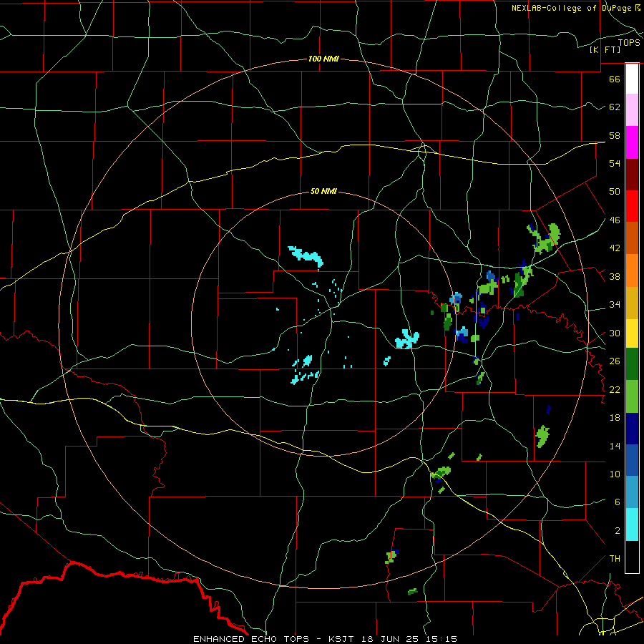Image resolution: width=644 pixels, height=644 pixels.
Task: Click the "100 NMI" range ring label
Action: pos(323,59)
